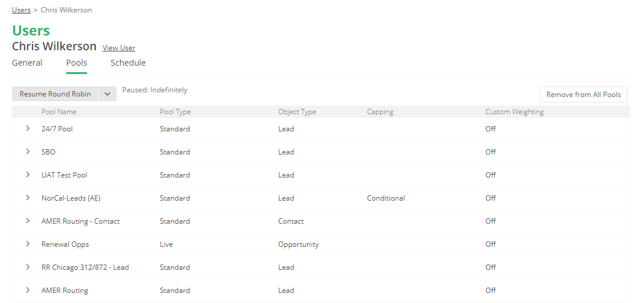Go to Users breadcrumb link
The height and width of the screenshot is (303, 644).
click(21, 10)
